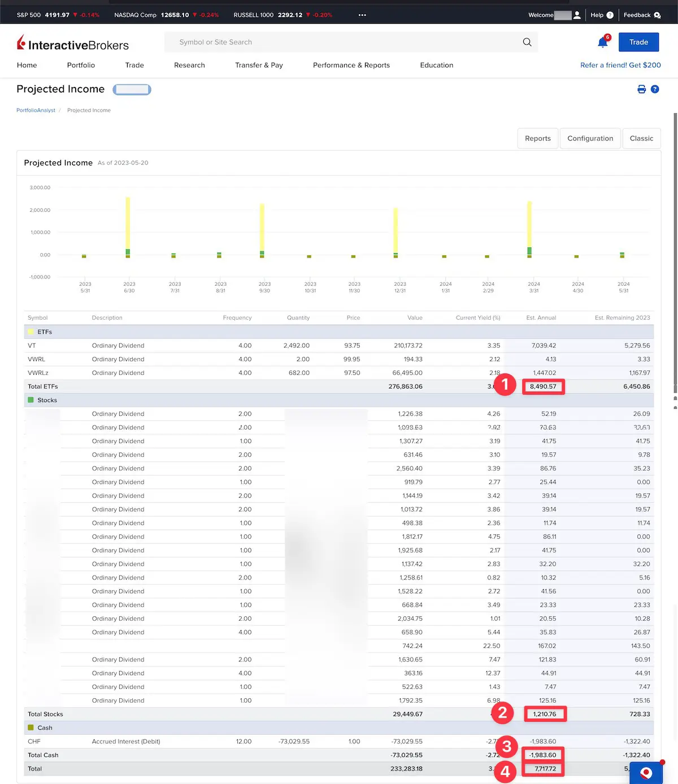Go to the Home menu
The image size is (678, 784).
tap(27, 65)
